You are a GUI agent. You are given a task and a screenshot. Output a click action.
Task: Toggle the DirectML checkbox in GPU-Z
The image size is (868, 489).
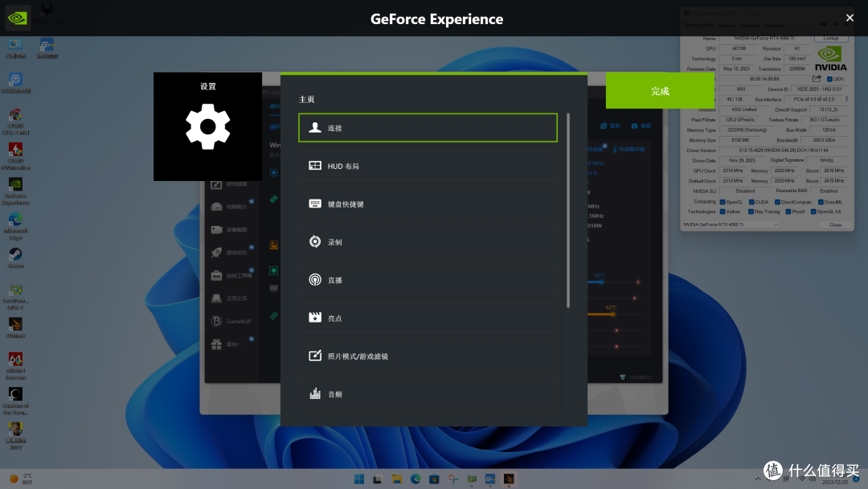(x=821, y=202)
